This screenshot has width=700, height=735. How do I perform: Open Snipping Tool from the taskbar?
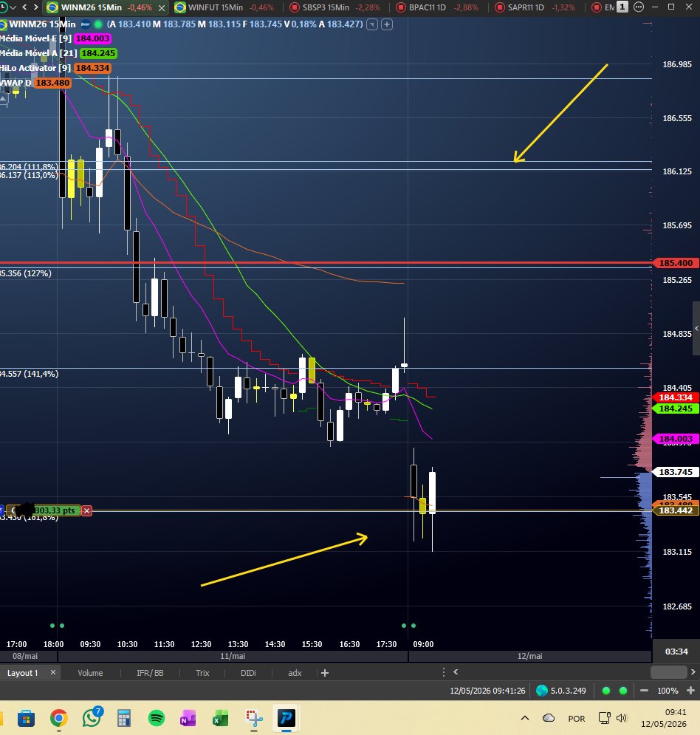click(x=254, y=718)
